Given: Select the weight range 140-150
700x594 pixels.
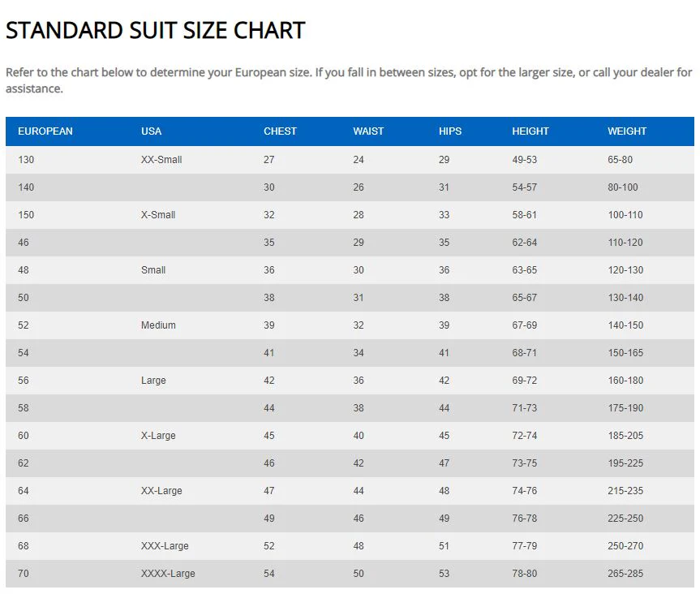Looking at the screenshot, I should pyautogui.click(x=625, y=325).
